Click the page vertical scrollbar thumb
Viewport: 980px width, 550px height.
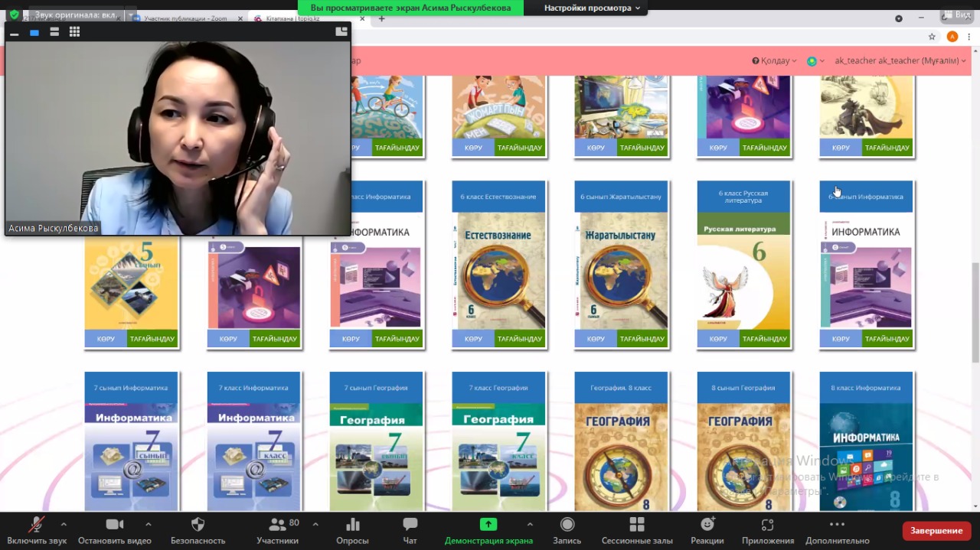pos(975,312)
